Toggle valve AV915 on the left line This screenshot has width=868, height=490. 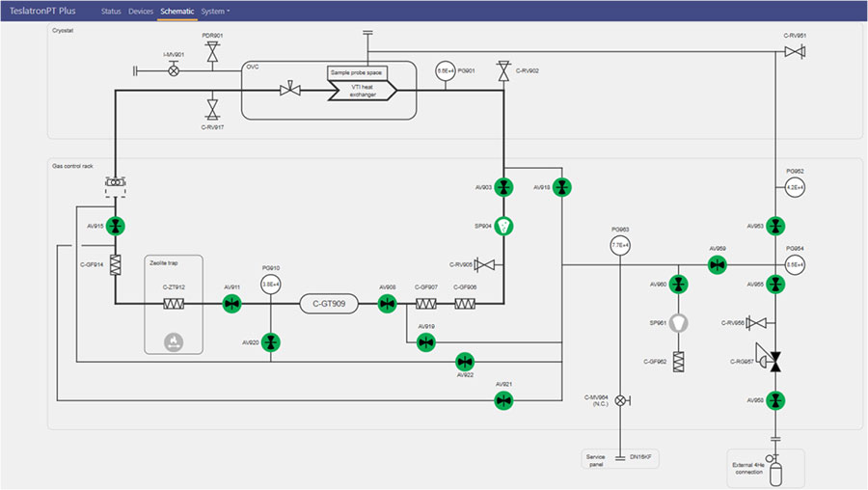click(x=116, y=226)
